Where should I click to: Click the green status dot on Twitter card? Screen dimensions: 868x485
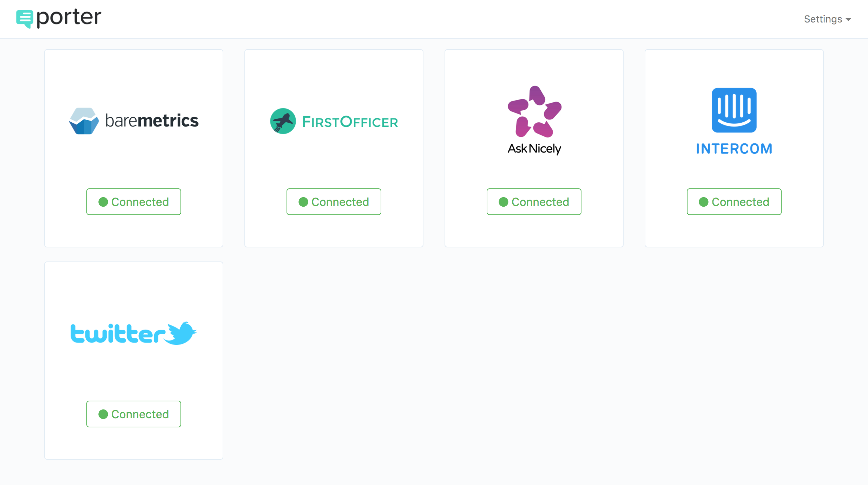coord(104,414)
